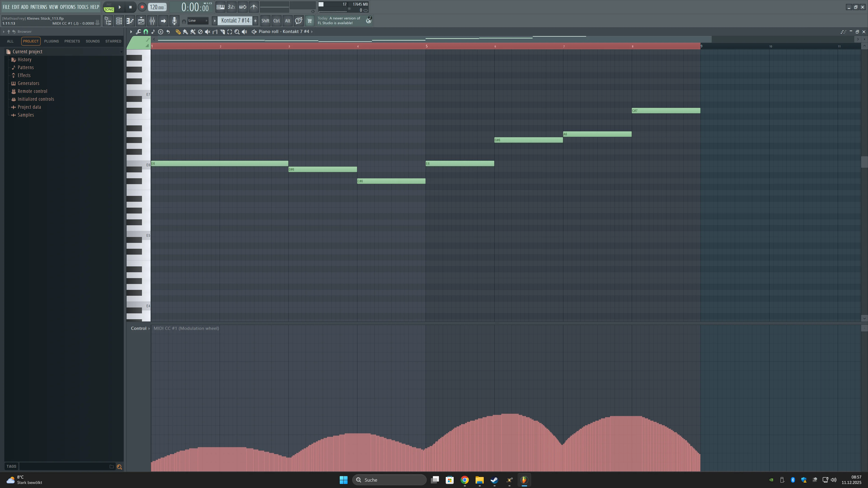Adjust the 120.000 tempo field
Image resolution: width=868 pixels, height=488 pixels.
pyautogui.click(x=157, y=7)
